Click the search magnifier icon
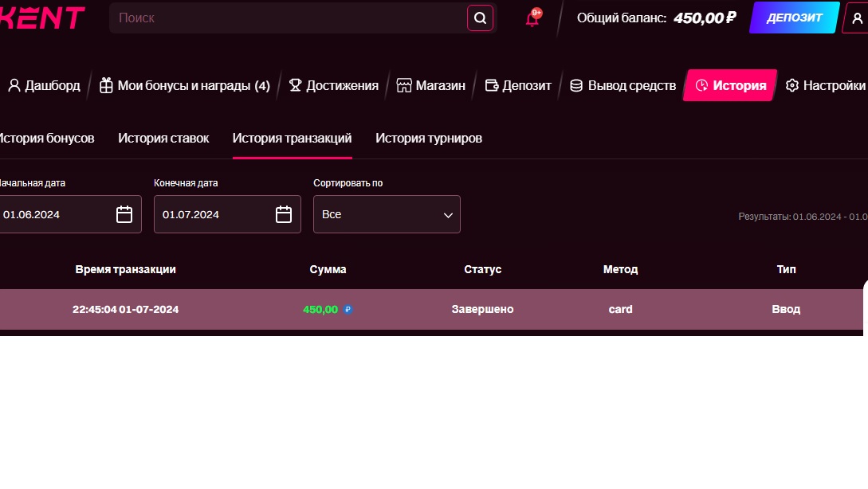The height and width of the screenshot is (489, 868). point(480,18)
